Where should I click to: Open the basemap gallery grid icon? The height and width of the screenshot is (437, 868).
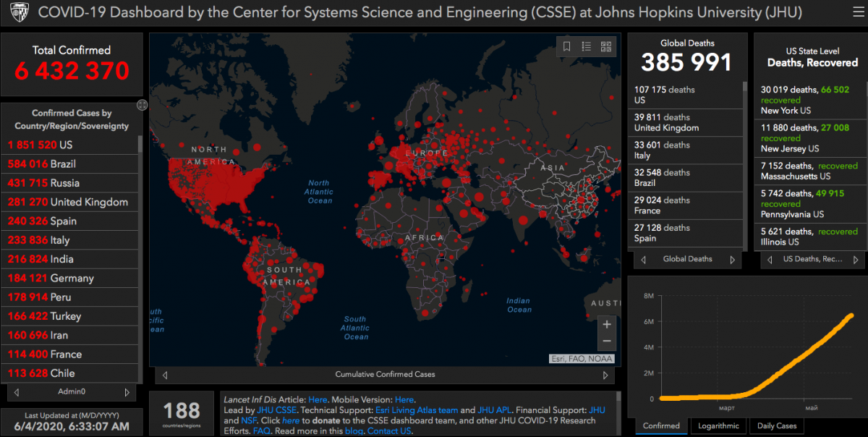606,46
